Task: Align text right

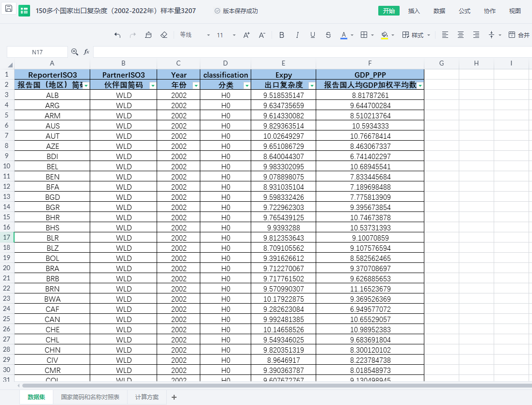Action: tap(476, 34)
